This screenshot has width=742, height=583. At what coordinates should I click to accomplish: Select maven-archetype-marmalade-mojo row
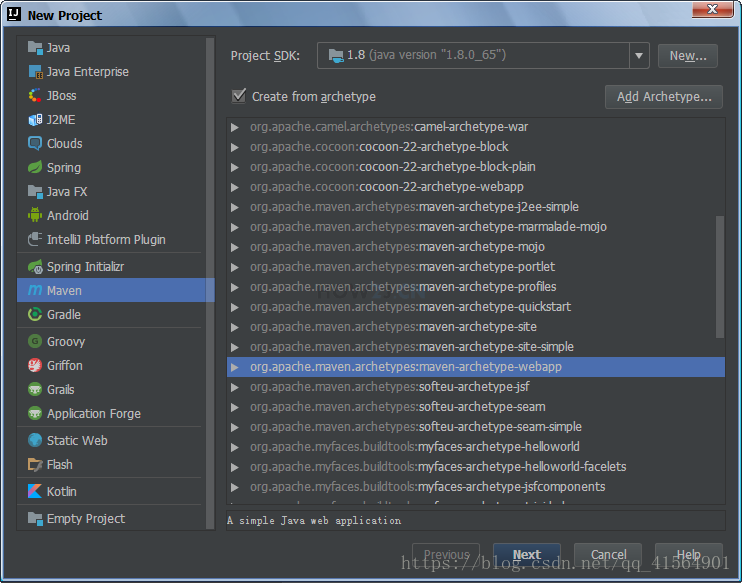click(x=476, y=227)
